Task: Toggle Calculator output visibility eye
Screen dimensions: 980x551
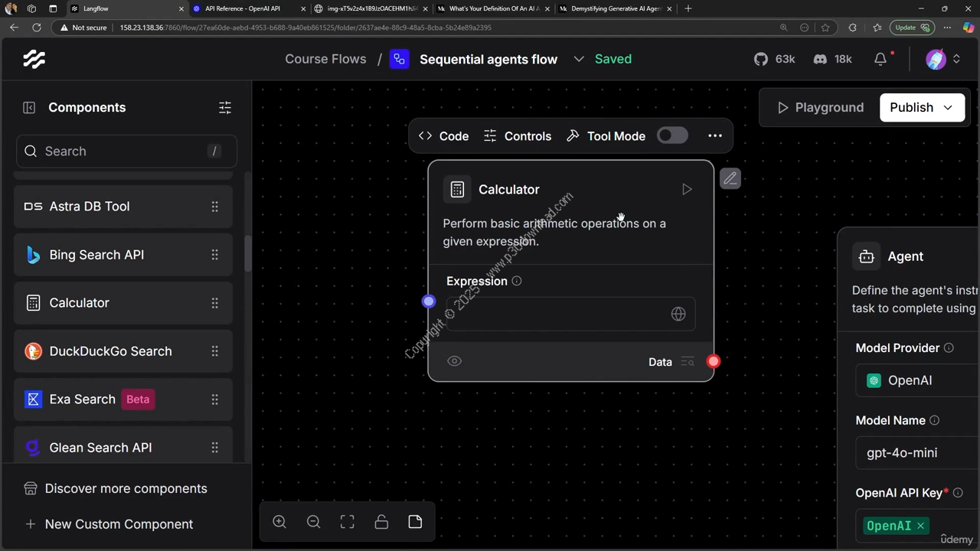Action: click(455, 361)
